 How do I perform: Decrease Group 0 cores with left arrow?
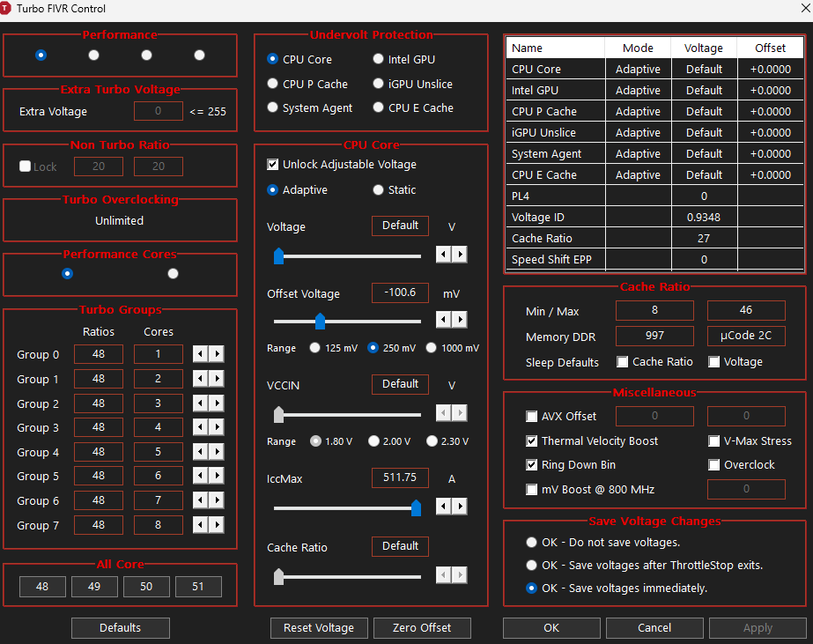click(x=200, y=354)
